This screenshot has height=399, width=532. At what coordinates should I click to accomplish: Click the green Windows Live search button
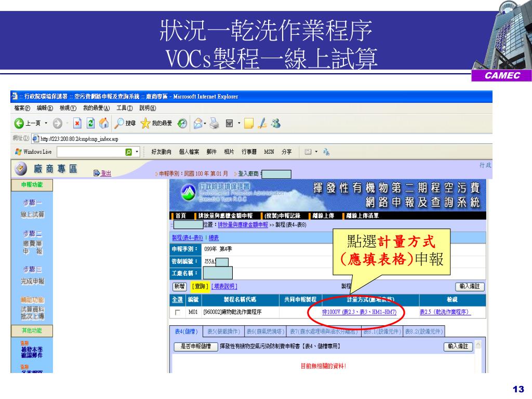click(x=128, y=152)
